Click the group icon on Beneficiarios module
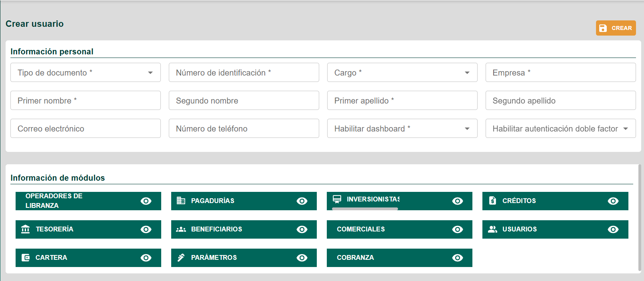 (x=181, y=229)
